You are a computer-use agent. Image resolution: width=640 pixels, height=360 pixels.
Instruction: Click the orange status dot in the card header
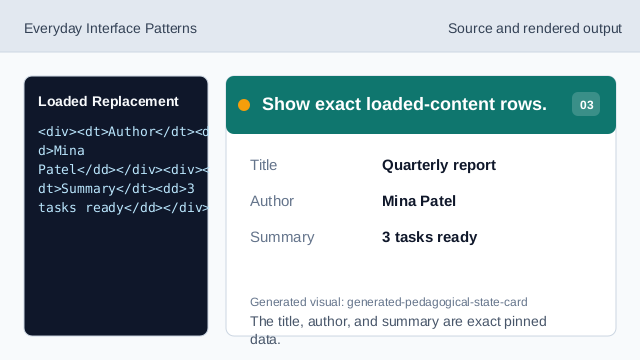tap(244, 105)
